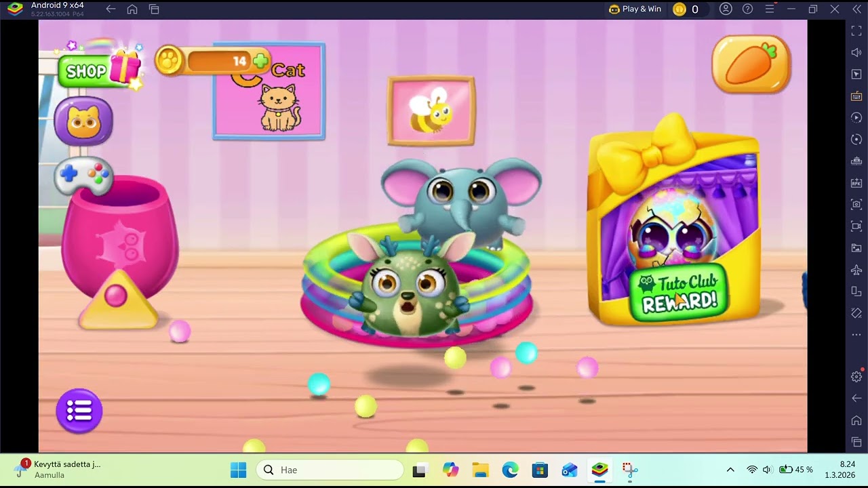Click BlueStacks airplane mode sidebar icon
868x488 pixels.
(856, 269)
